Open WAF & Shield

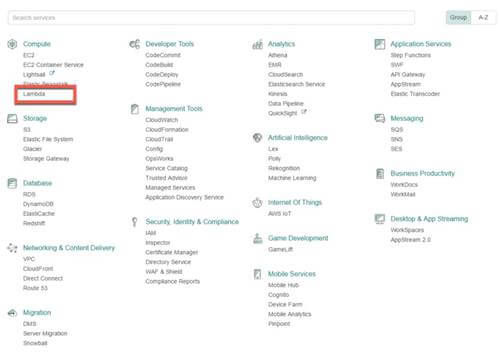point(164,272)
